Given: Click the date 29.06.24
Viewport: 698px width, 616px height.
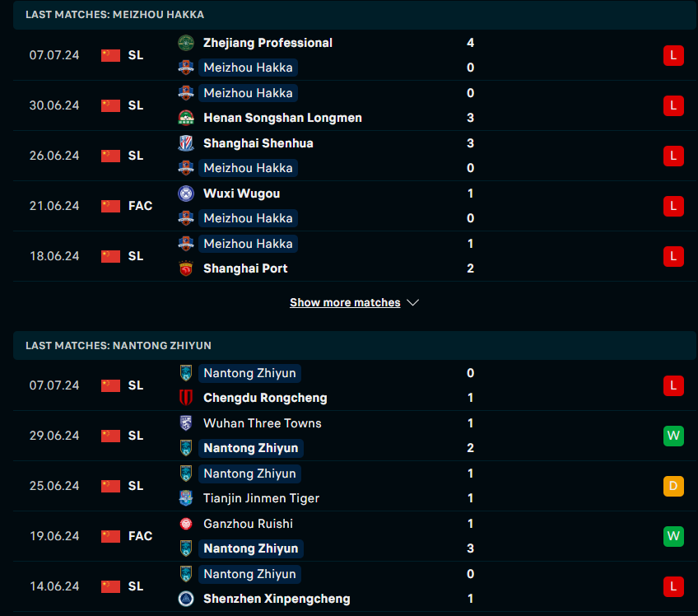Looking at the screenshot, I should [x=54, y=436].
